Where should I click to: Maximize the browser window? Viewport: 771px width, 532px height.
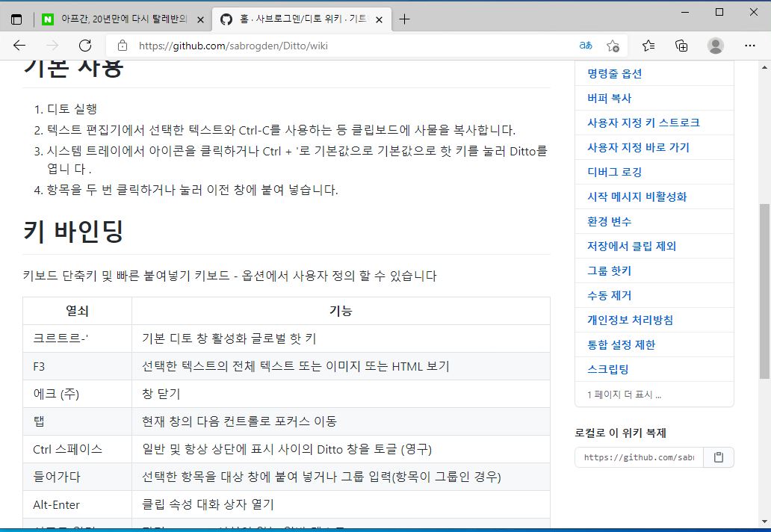(719, 12)
